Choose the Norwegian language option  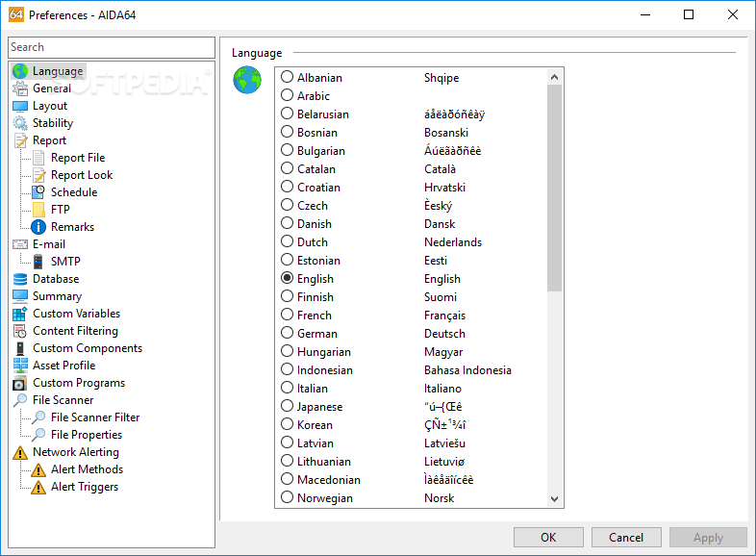(x=288, y=497)
